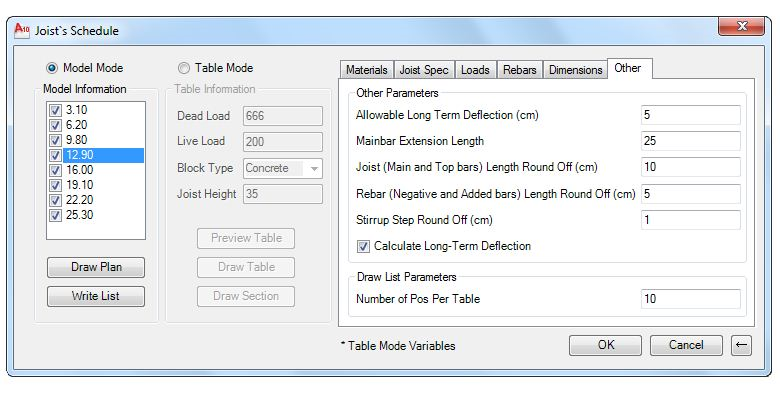The width and height of the screenshot is (780, 395).
Task: Click the Dead Load field
Action: (x=283, y=116)
